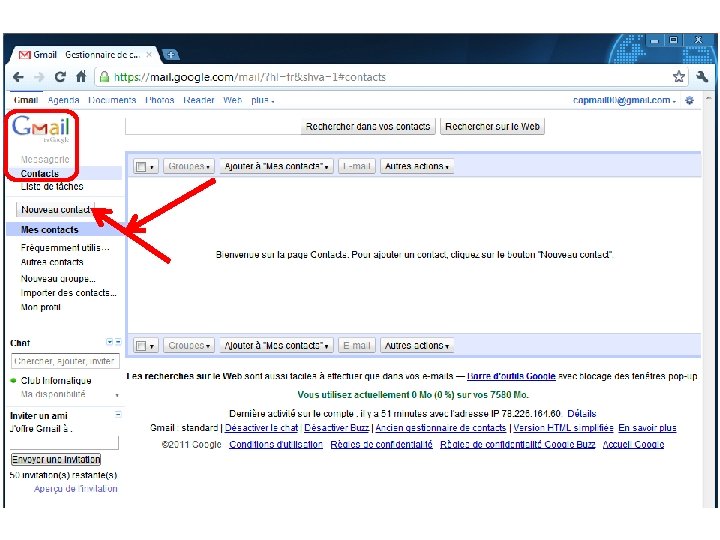The image size is (720, 540).
Task: Open Photos in top bar
Action: 159,100
